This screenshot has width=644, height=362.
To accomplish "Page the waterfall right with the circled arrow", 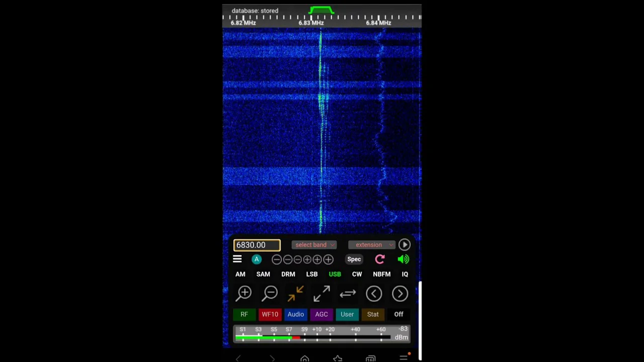I will point(400,294).
